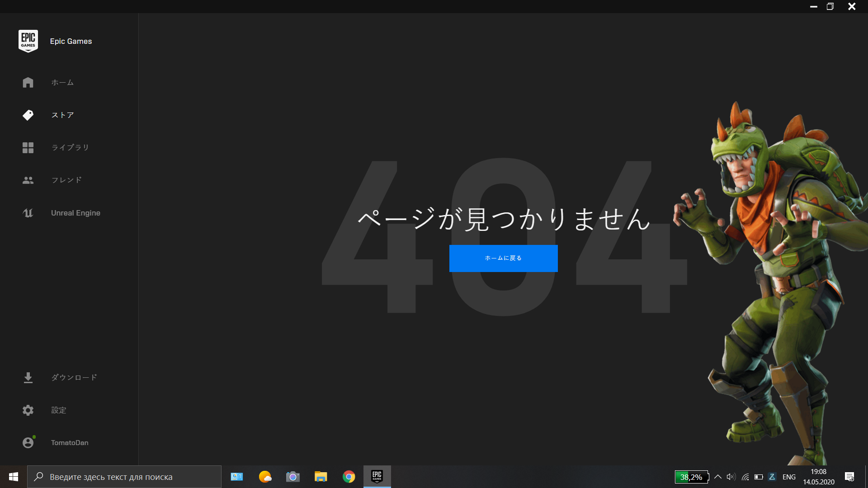Close the Epic Games launcher window
The height and width of the screenshot is (488, 868).
pyautogui.click(x=852, y=6)
